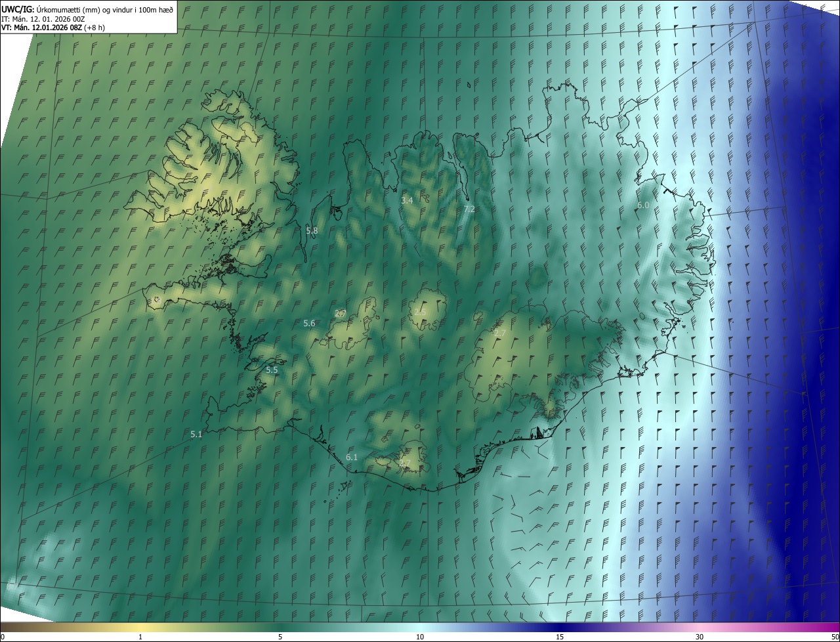Image resolution: width=840 pixels, height=642 pixels.
Task: Click the 2.7 value beside the 5.6 label
Action: point(341,314)
